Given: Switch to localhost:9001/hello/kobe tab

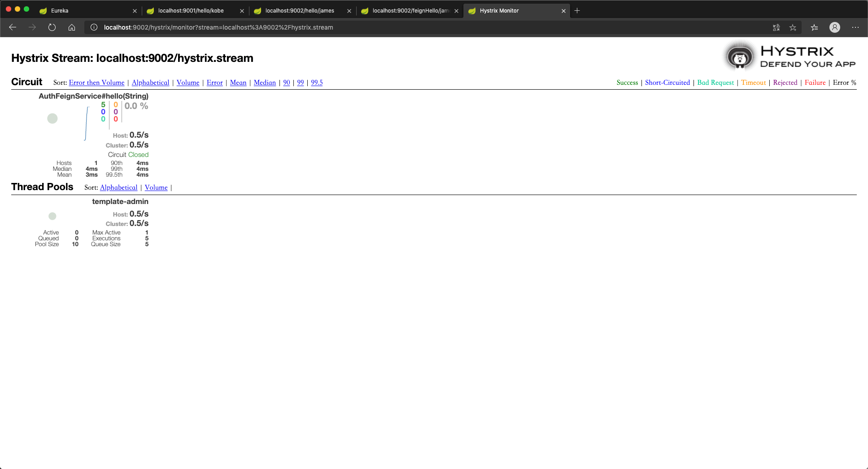Looking at the screenshot, I should [195, 11].
